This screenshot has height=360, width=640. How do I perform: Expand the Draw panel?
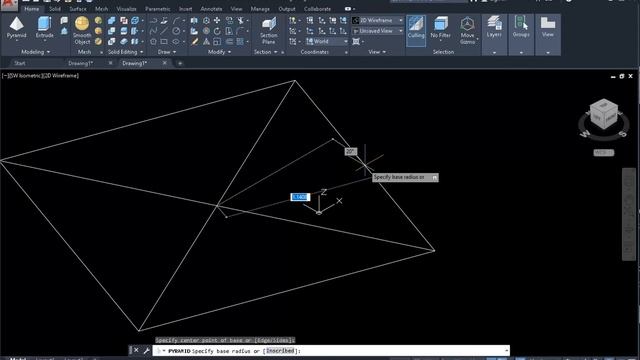coord(167,52)
